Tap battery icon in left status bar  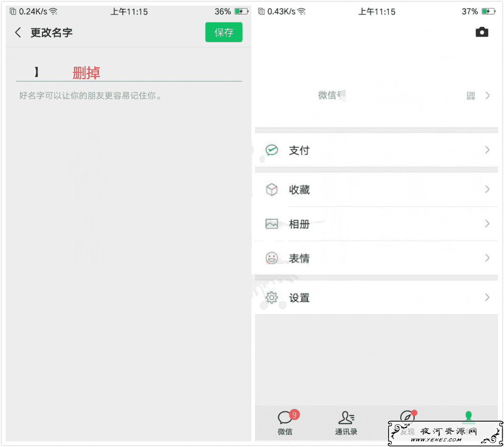241,12
